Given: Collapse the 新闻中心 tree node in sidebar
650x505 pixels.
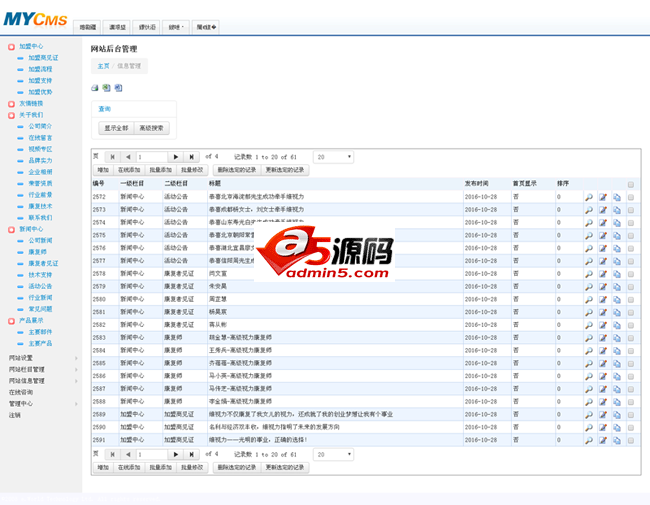Looking at the screenshot, I should (x=12, y=230).
